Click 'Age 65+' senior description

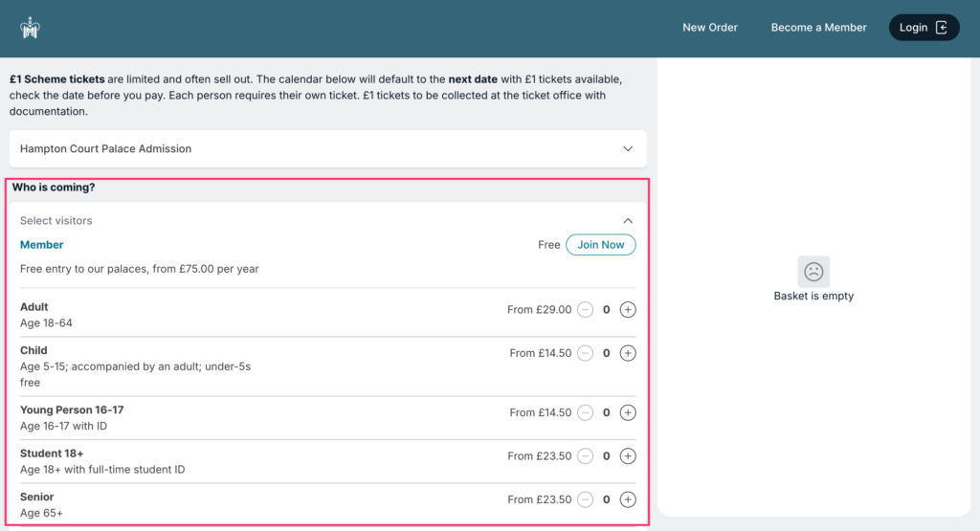point(41,513)
